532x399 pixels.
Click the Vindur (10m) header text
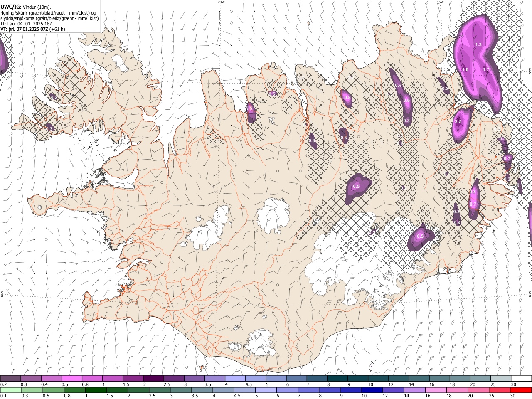(37, 7)
